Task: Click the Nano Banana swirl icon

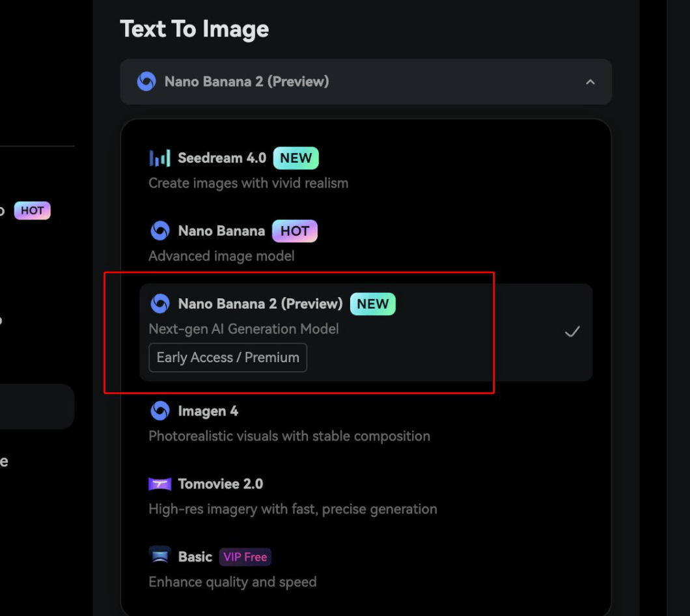Action: pos(159,231)
